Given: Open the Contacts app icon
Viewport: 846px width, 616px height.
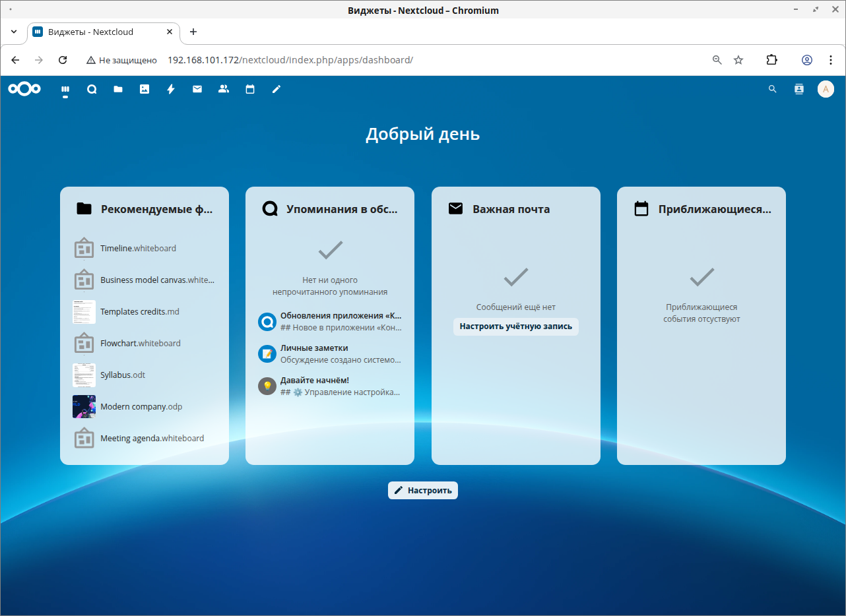Looking at the screenshot, I should click(224, 89).
